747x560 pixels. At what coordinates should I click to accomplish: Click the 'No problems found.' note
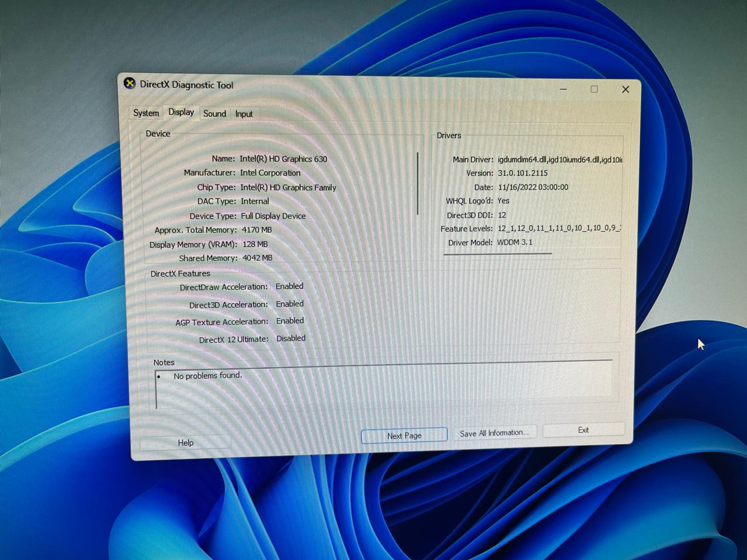[x=208, y=376]
